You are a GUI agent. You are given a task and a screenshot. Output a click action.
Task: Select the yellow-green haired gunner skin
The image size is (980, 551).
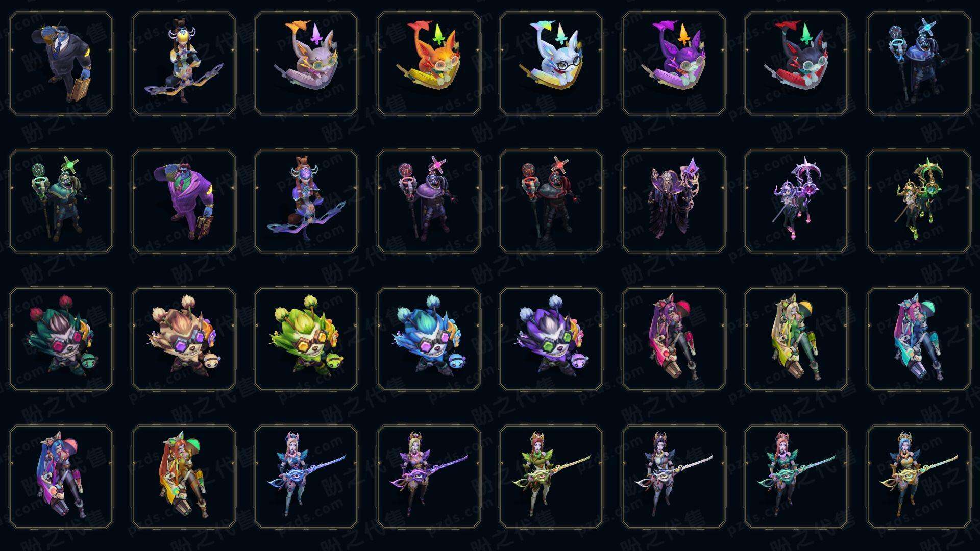pos(796,339)
